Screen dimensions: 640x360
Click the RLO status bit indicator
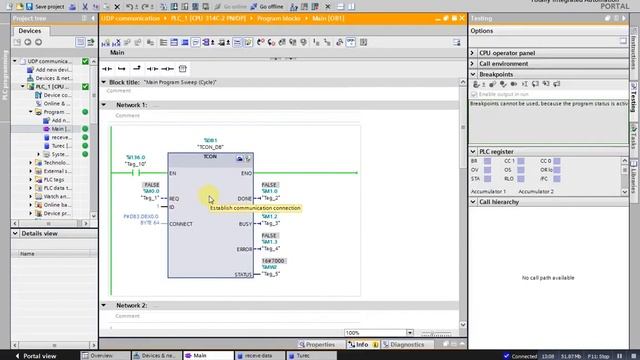click(521, 179)
